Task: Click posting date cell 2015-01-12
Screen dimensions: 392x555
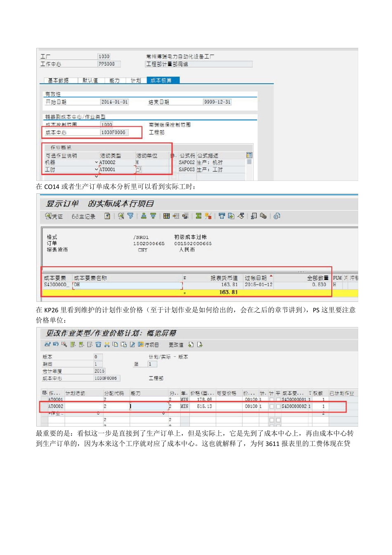Action: point(259,285)
